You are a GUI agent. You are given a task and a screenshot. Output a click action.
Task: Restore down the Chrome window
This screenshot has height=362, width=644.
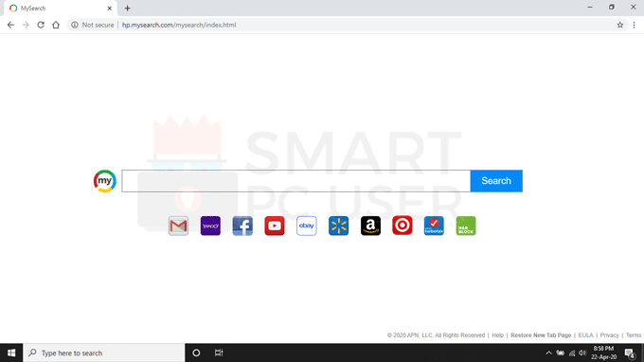(x=612, y=8)
